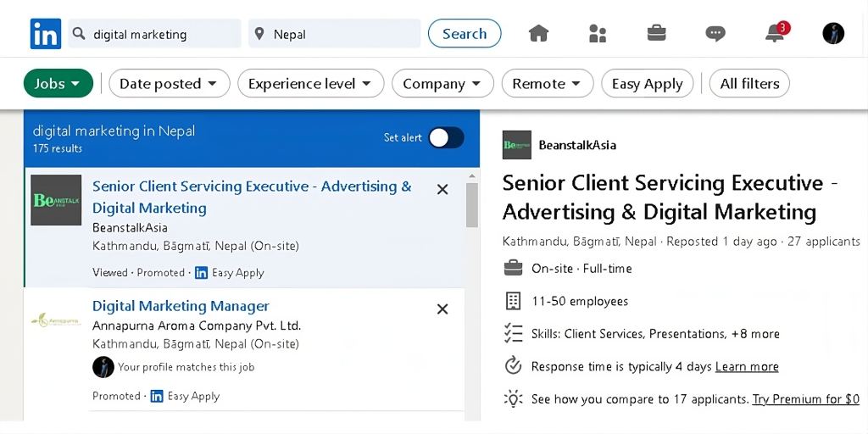Click the Skills checklist icon

tap(513, 334)
